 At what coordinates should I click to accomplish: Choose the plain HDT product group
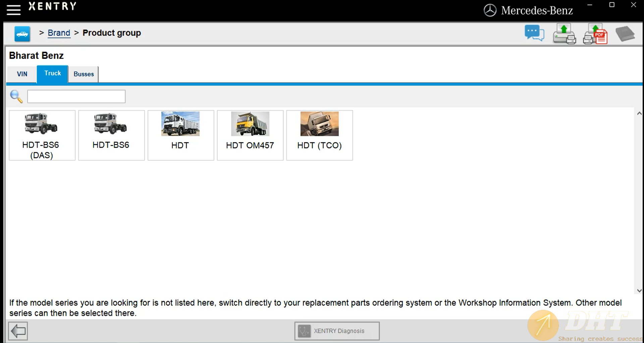pos(181,135)
